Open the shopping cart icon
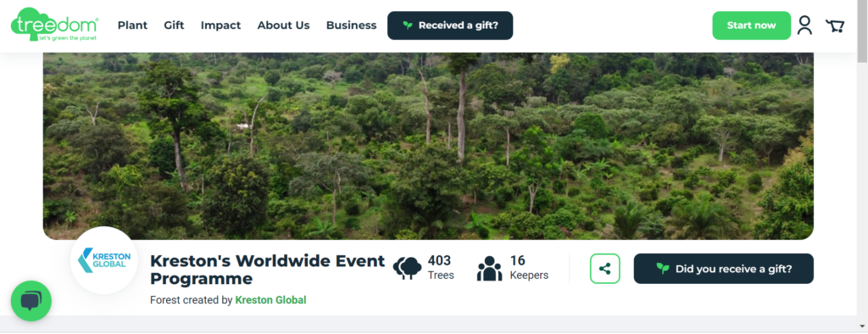Viewport: 868px width, 334px height. [x=835, y=25]
